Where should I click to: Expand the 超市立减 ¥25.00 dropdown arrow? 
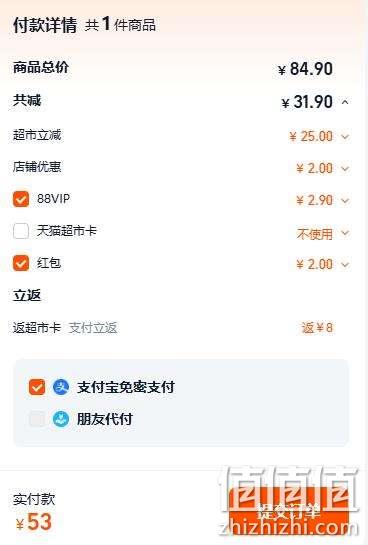tap(345, 137)
